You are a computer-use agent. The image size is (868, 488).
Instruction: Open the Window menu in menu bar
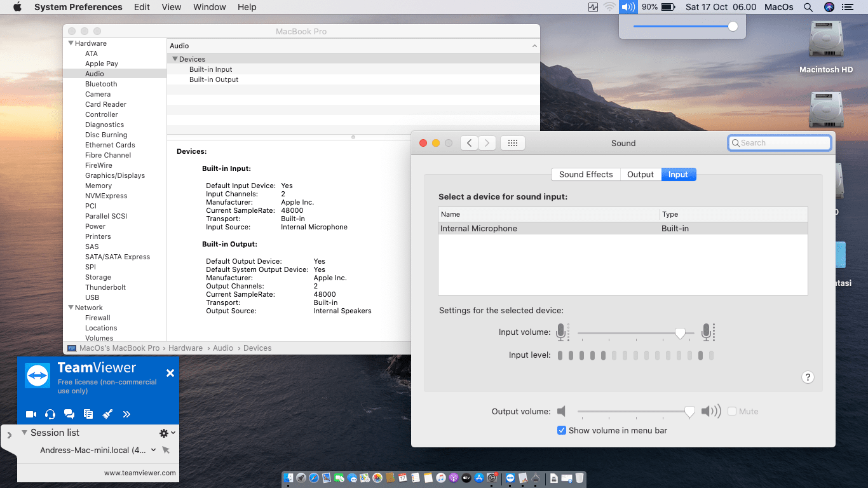[x=209, y=7]
